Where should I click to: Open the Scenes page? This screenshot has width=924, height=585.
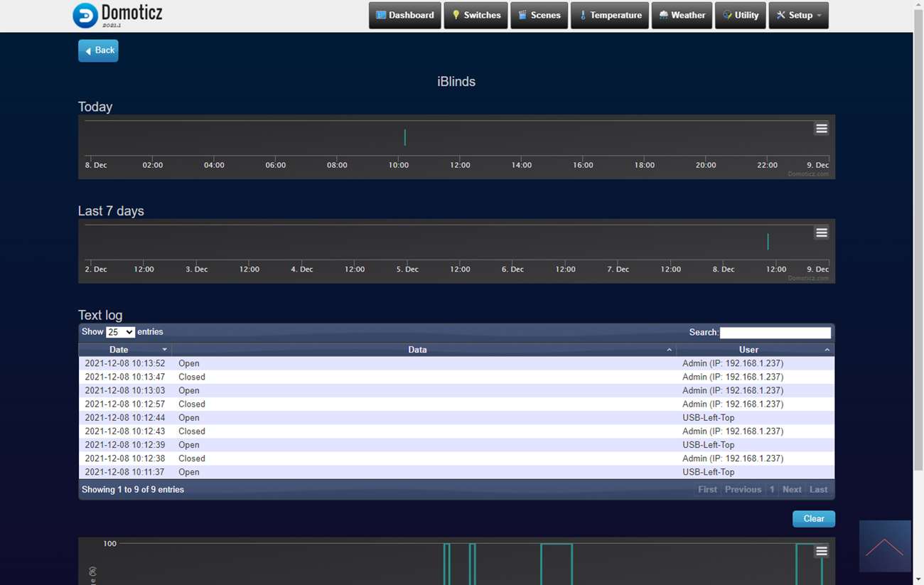coord(539,16)
